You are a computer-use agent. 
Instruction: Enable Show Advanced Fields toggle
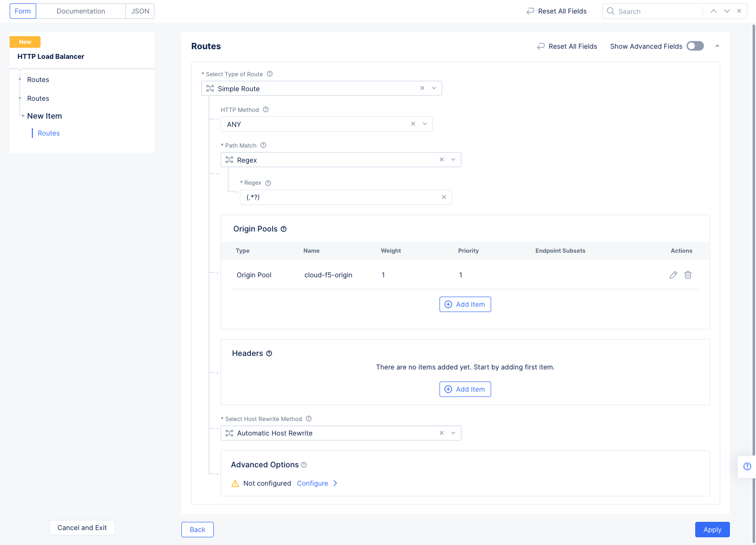[x=695, y=46]
